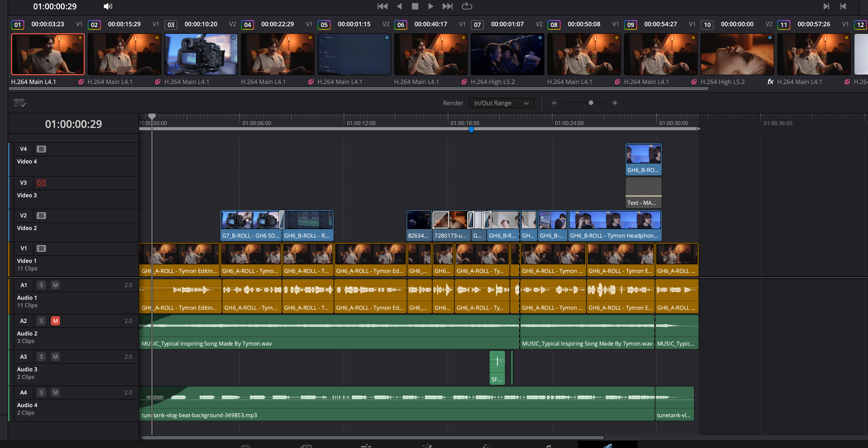
Task: Click the Video 1 track name
Action: [x=27, y=261]
